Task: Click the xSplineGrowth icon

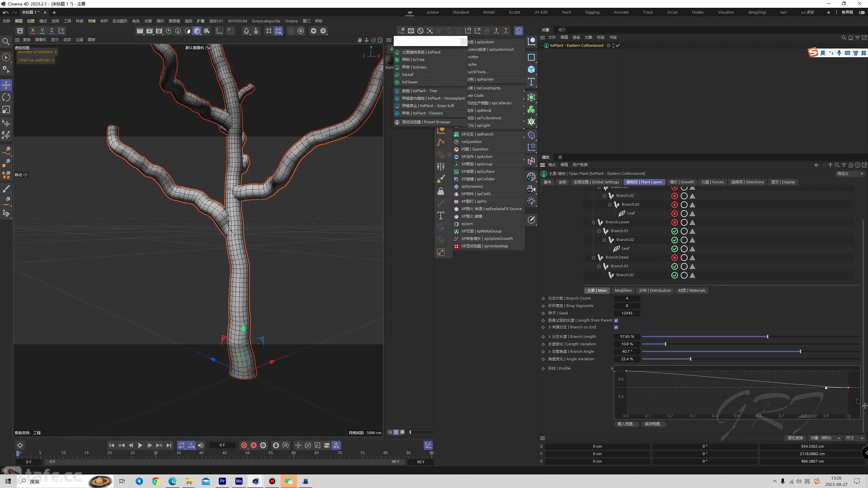Action: pos(455,238)
